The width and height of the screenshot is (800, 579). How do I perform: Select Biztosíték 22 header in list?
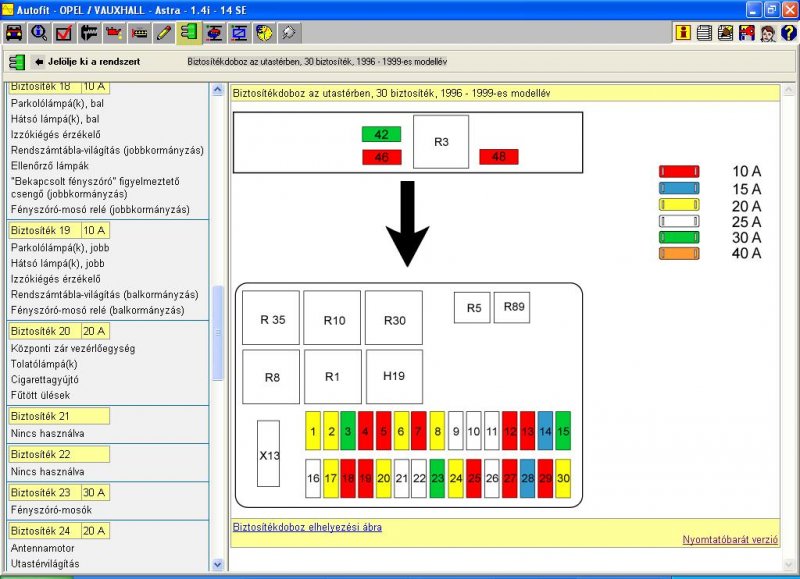point(59,454)
